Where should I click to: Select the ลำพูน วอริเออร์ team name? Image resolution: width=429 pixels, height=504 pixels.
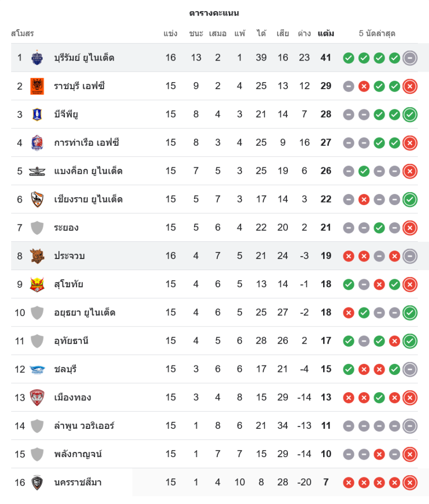click(x=84, y=426)
